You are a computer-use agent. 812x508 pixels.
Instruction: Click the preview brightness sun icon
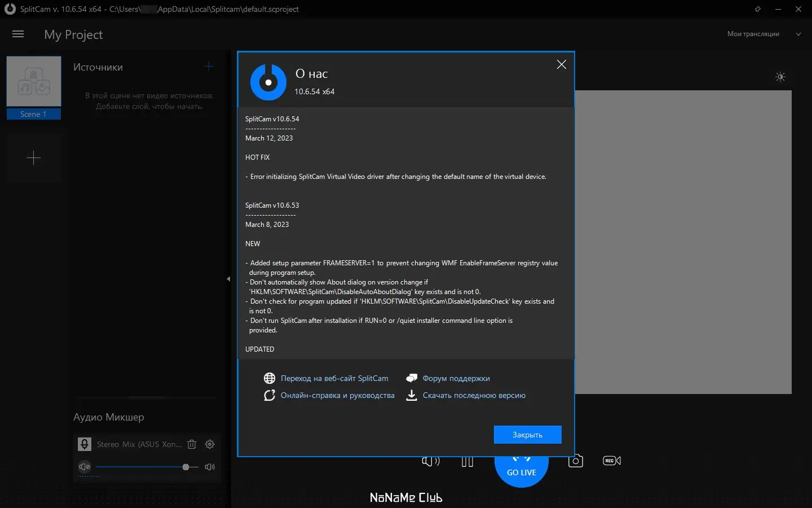point(780,77)
